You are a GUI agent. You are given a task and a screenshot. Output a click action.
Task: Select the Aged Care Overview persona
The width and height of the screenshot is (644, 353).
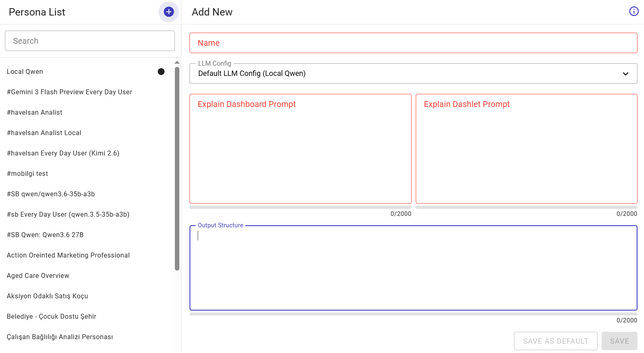pos(86,276)
